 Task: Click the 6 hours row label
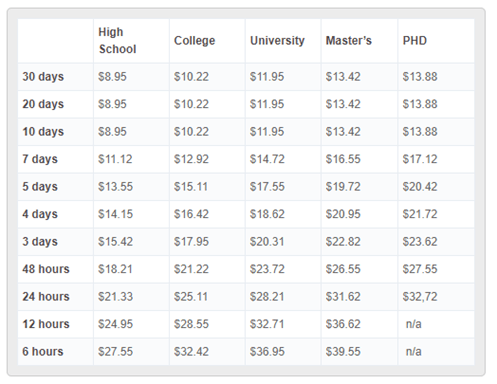pos(43,351)
